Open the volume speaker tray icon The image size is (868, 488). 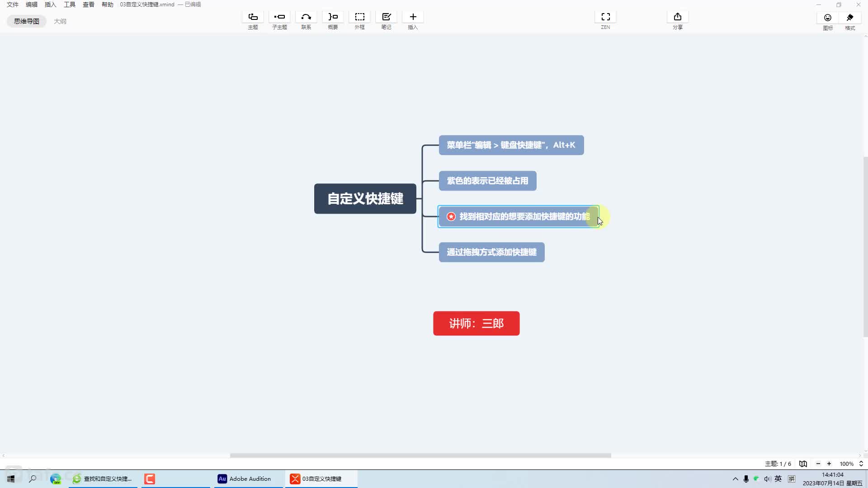[767, 479]
